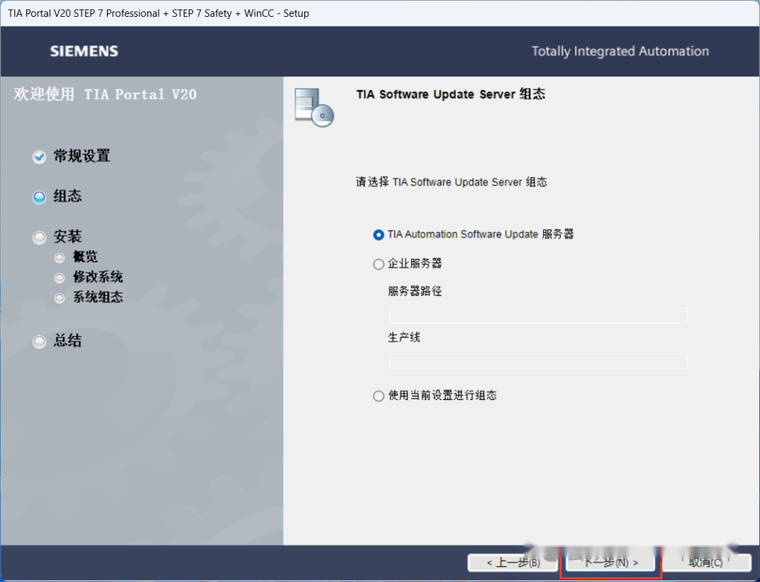Click the server installation icon beside the heading
Image resolution: width=760 pixels, height=582 pixels.
[x=313, y=106]
